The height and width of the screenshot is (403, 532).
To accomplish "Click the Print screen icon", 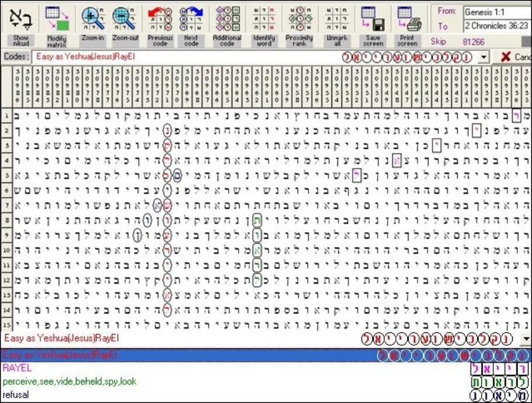I will pos(409,19).
